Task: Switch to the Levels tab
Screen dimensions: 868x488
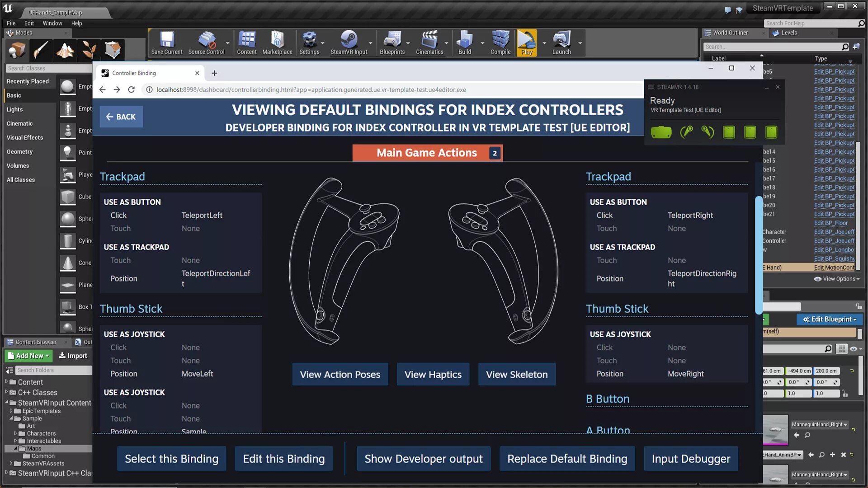Action: pos(789,33)
